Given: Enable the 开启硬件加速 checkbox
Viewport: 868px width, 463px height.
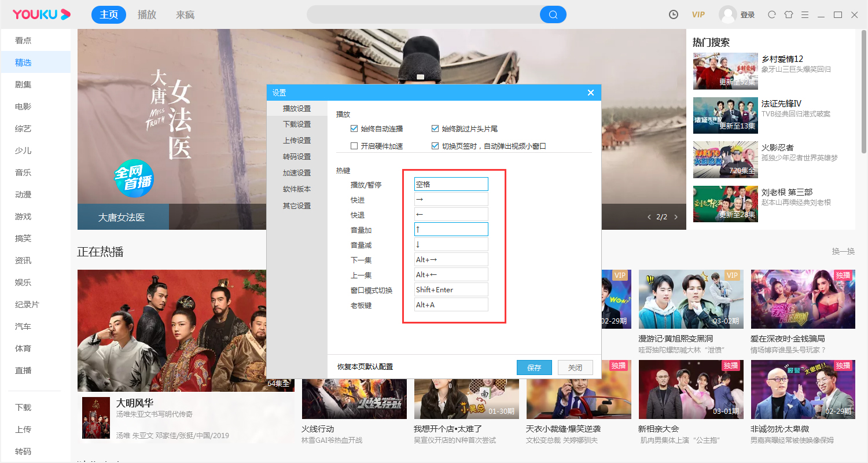Looking at the screenshot, I should 354,145.
